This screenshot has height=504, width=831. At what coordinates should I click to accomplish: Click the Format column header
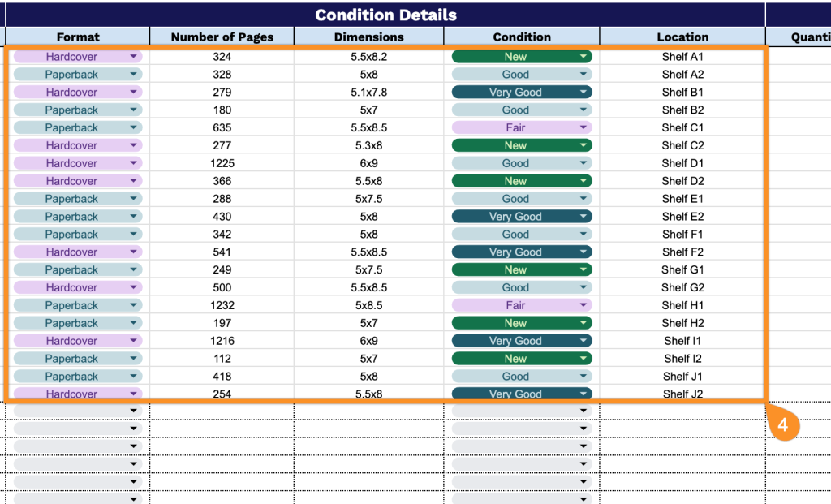tap(78, 37)
